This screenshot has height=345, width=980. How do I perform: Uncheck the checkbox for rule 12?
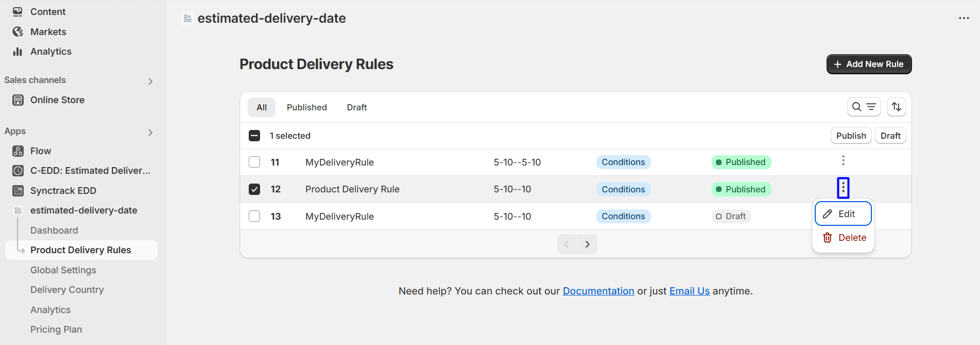(x=254, y=189)
